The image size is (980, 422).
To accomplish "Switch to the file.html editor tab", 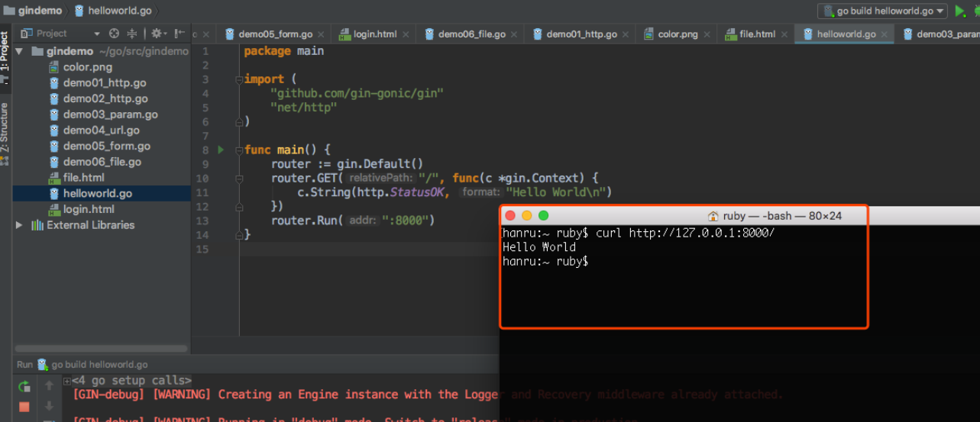I will point(757,34).
